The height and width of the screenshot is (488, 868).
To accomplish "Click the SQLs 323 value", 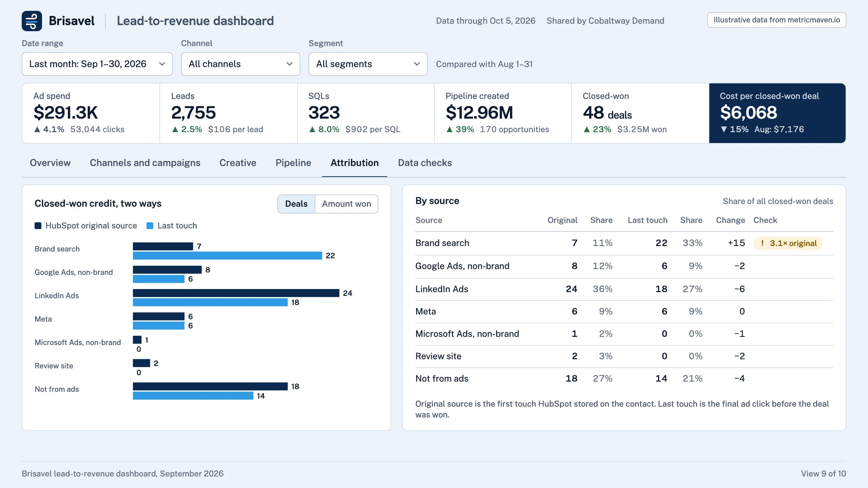I will 324,113.
